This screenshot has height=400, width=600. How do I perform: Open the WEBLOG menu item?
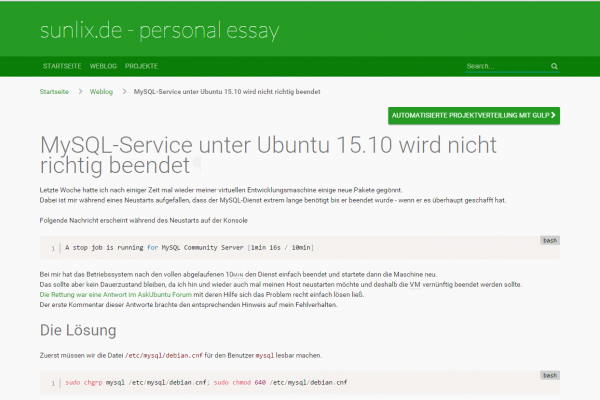[103, 66]
